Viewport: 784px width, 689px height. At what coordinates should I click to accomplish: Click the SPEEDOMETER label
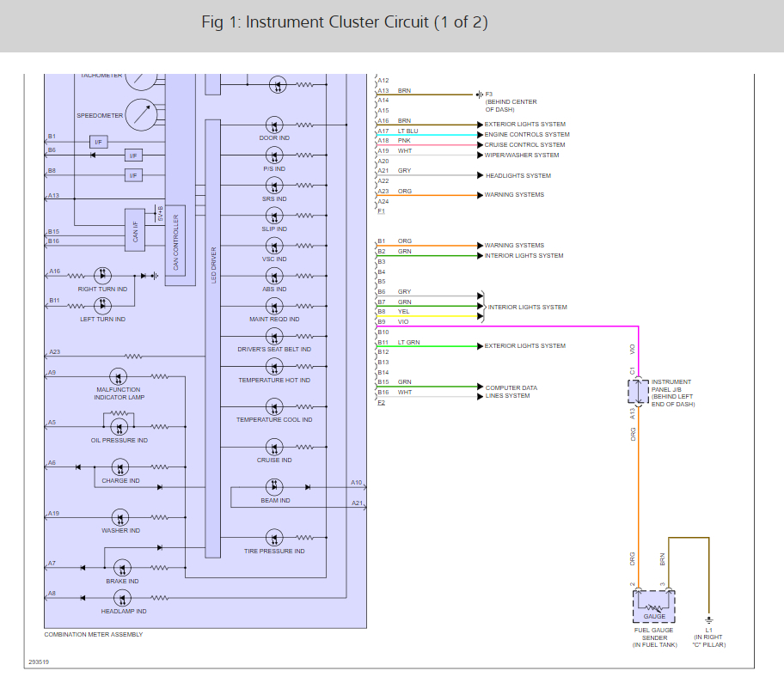[100, 115]
